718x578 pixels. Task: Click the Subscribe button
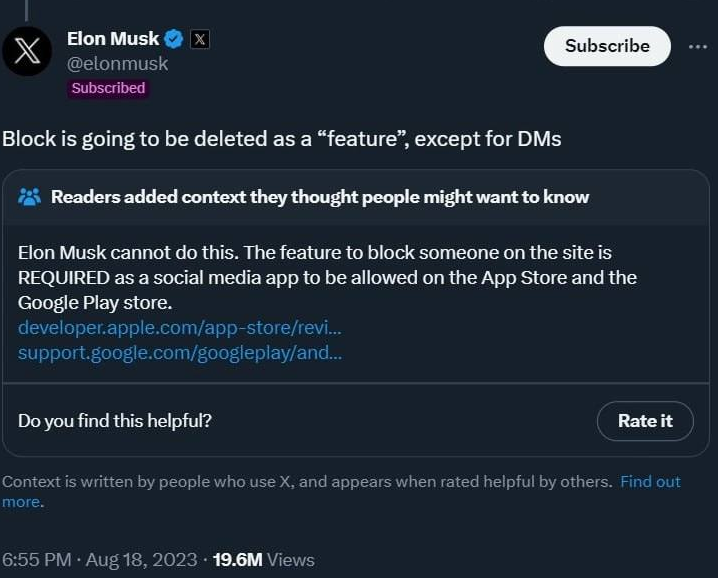(x=607, y=46)
